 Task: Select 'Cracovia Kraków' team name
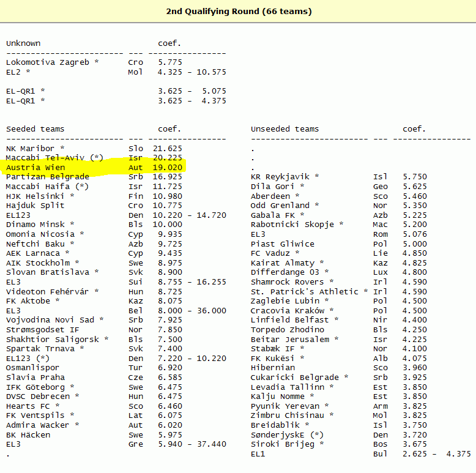pyautogui.click(x=288, y=311)
